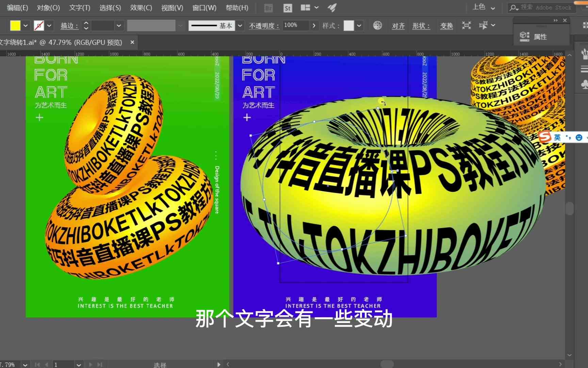Click the horizontal scrollbar left arrow

click(x=228, y=364)
